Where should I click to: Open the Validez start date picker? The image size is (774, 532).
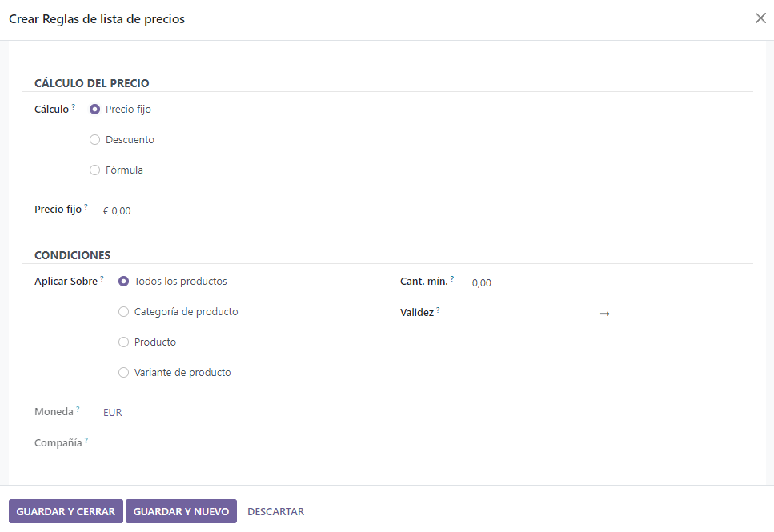tap(530, 314)
